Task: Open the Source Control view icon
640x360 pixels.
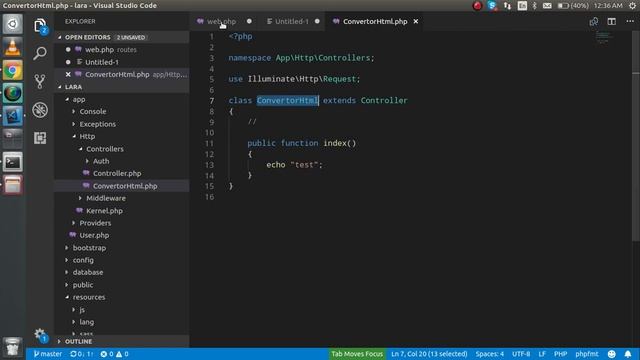Action: coord(40,81)
